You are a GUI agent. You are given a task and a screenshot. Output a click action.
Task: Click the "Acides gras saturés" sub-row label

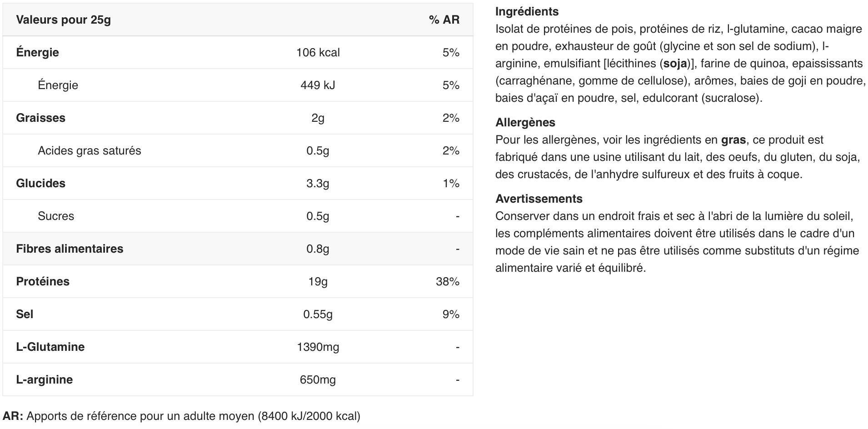[89, 150]
